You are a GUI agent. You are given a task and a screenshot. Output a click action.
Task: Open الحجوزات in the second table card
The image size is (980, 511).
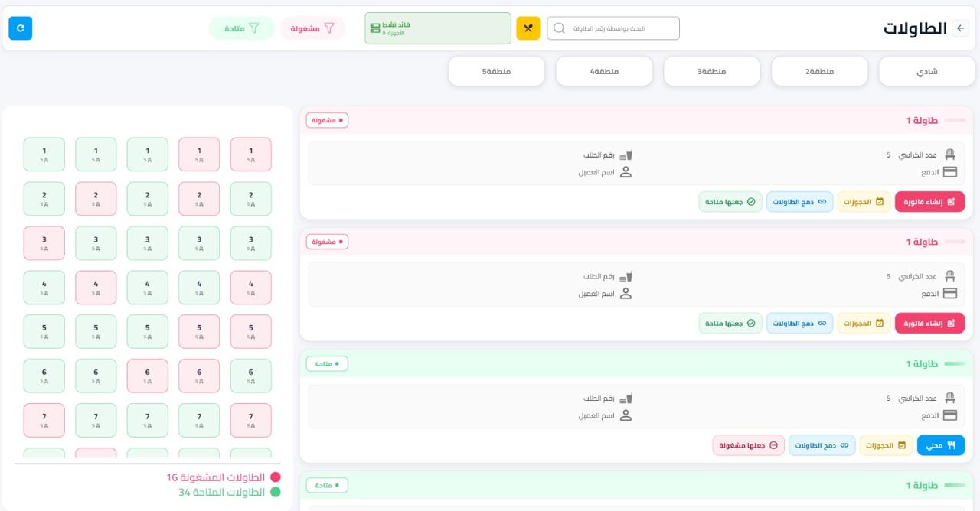(x=864, y=324)
